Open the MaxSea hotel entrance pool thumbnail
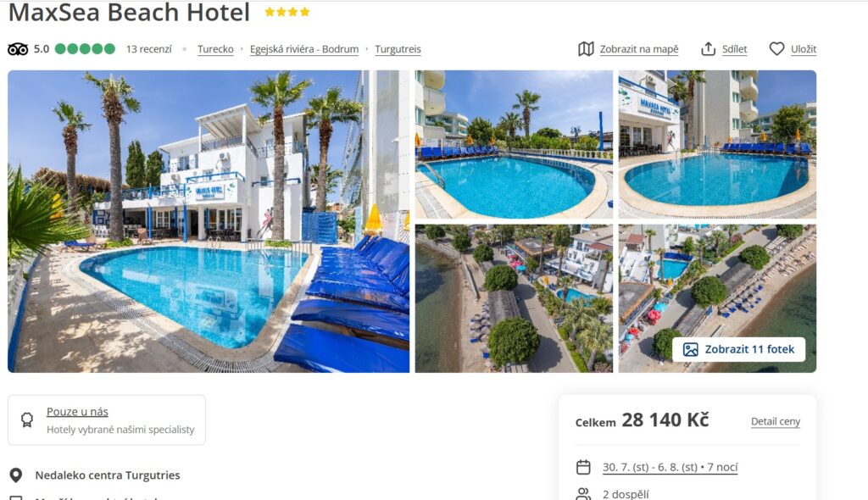The width and height of the screenshot is (868, 500). click(x=717, y=144)
